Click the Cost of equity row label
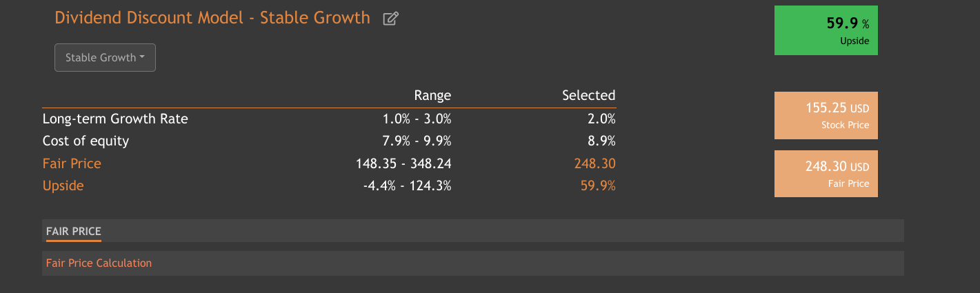The height and width of the screenshot is (293, 980). [x=86, y=141]
